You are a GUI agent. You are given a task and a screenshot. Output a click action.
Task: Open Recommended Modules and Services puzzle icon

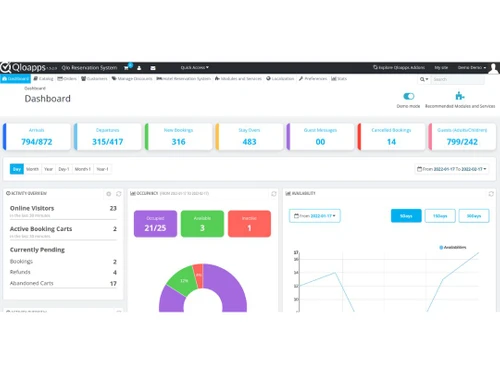point(460,96)
